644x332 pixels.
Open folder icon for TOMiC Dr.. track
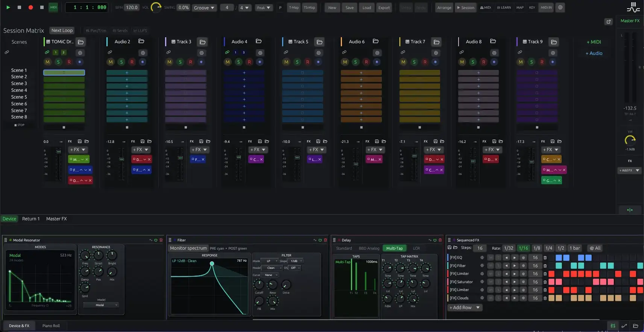click(80, 42)
